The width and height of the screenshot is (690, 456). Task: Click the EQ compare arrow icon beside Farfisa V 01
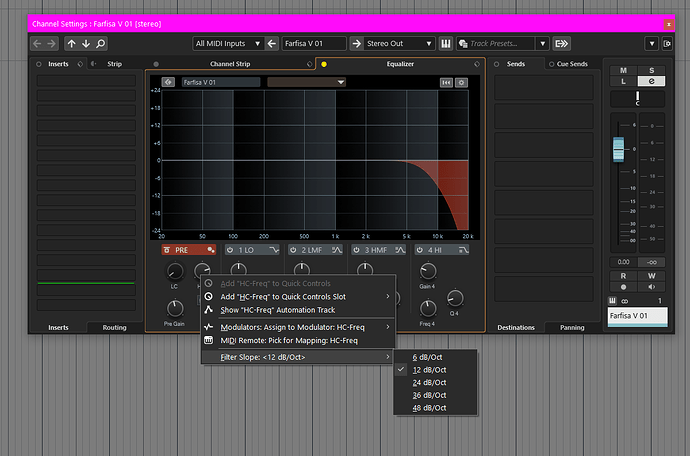[168, 82]
